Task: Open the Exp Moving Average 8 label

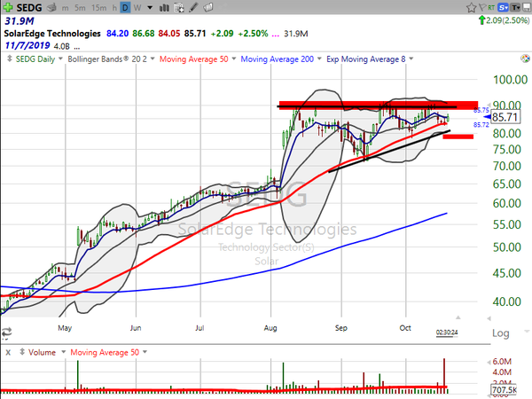Action: point(365,59)
